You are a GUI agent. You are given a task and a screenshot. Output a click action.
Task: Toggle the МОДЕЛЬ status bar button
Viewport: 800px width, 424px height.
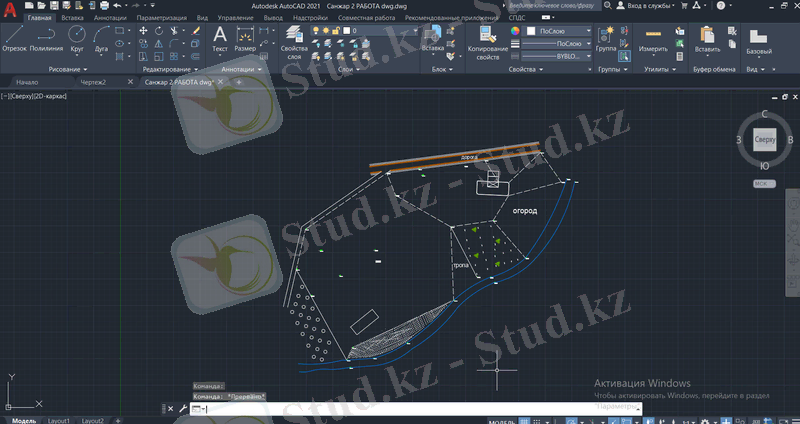[x=502, y=420]
